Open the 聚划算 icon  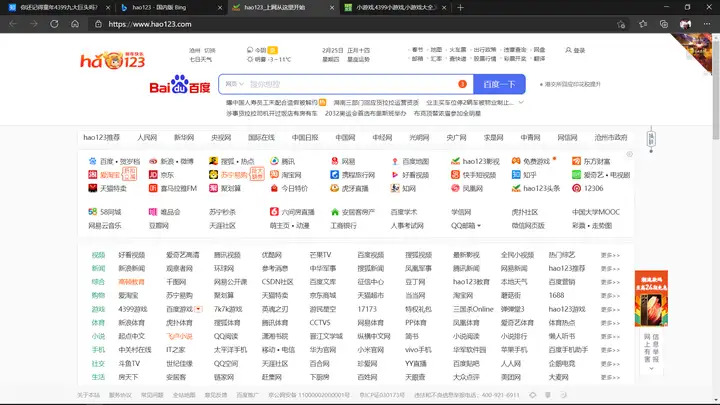pos(214,188)
